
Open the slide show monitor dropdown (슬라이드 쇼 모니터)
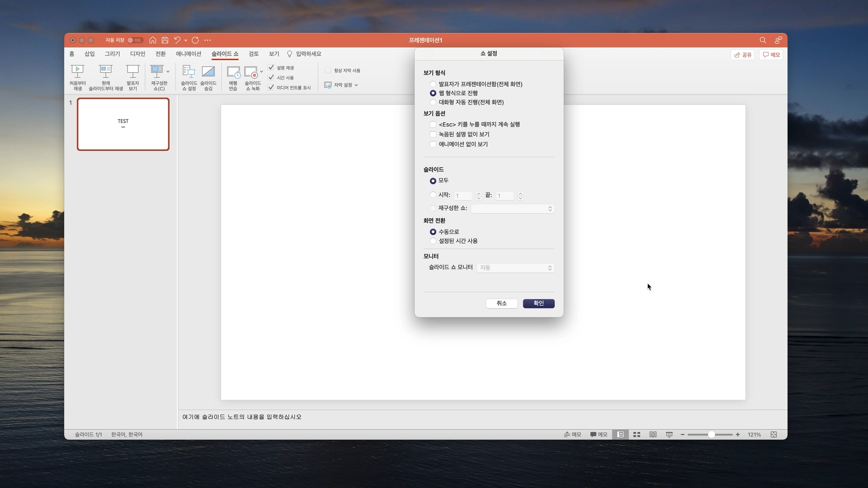click(515, 268)
